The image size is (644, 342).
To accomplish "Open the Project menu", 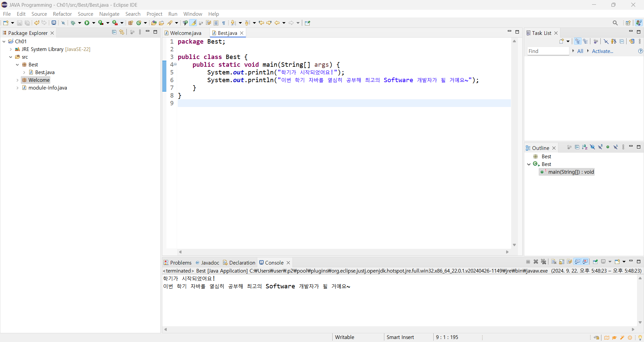I will [x=154, y=14].
